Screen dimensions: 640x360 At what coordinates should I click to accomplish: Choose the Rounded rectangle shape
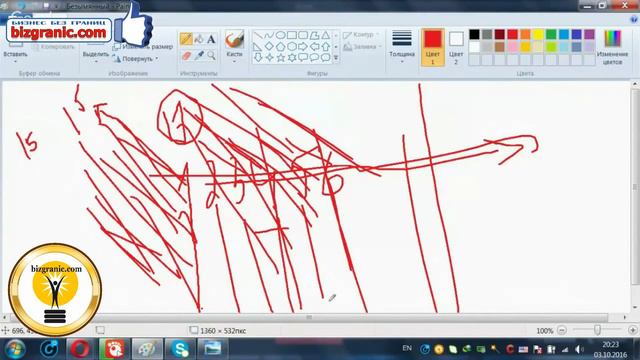point(303,36)
